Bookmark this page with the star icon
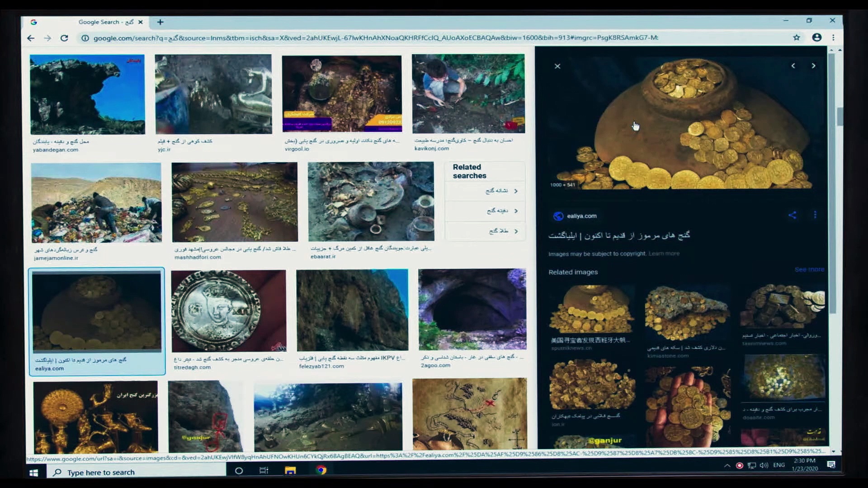 pos(796,38)
